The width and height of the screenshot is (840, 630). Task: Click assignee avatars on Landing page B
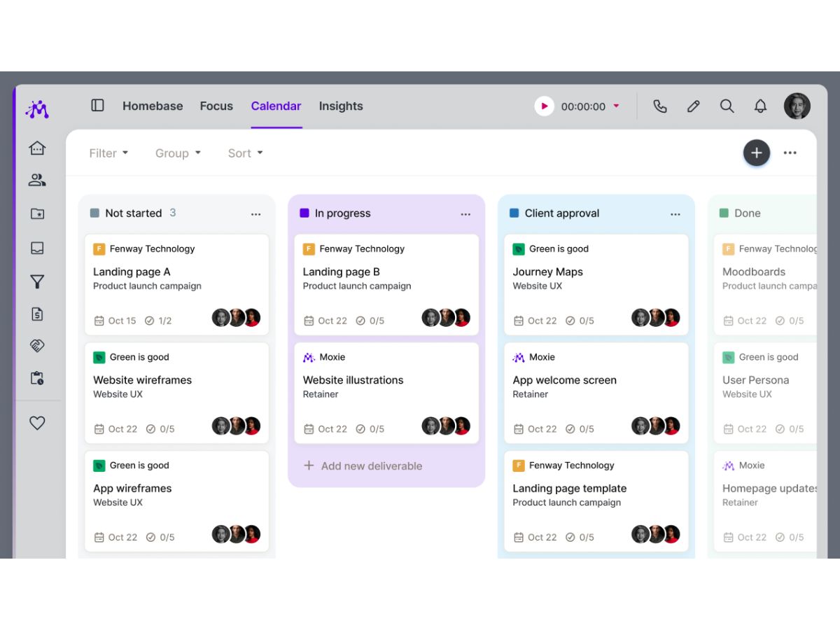[446, 318]
